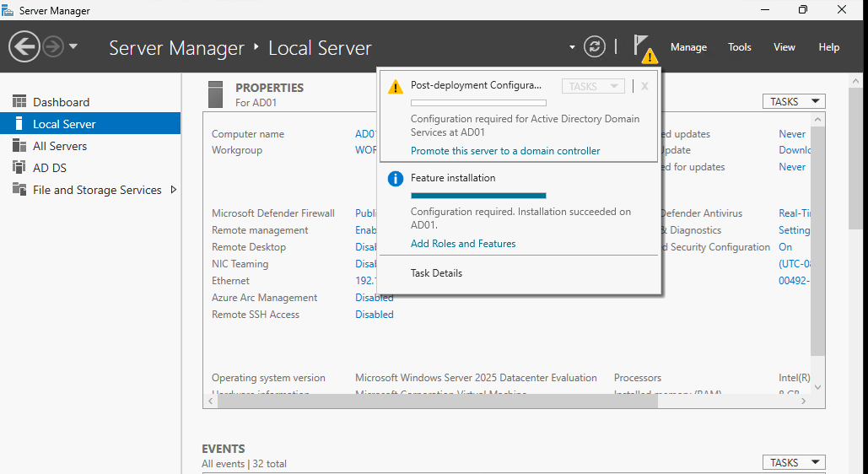Click Azure Arc Management Disabled link
The height and width of the screenshot is (474, 868).
pyautogui.click(x=375, y=298)
